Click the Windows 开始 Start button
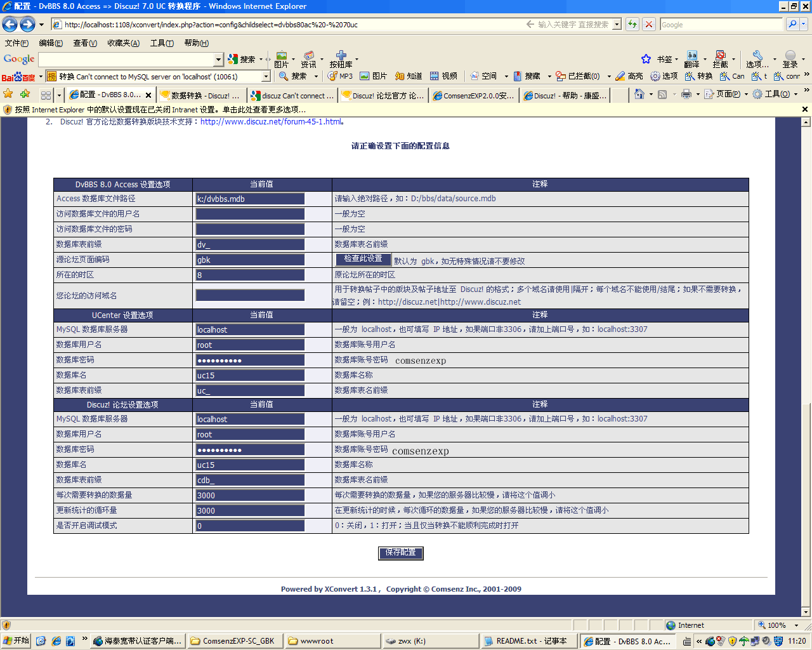This screenshot has width=812, height=650. point(16,641)
